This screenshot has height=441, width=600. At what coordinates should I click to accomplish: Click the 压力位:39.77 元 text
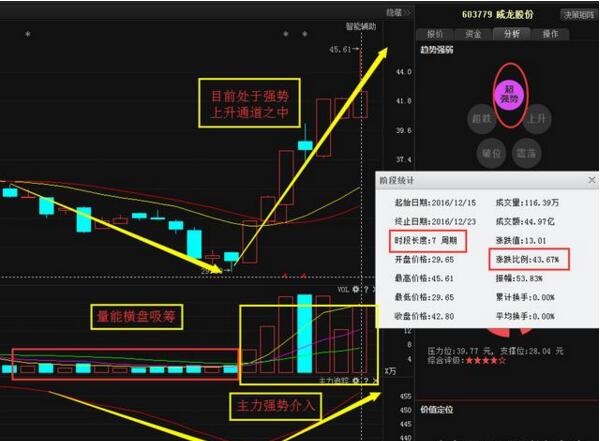click(460, 351)
